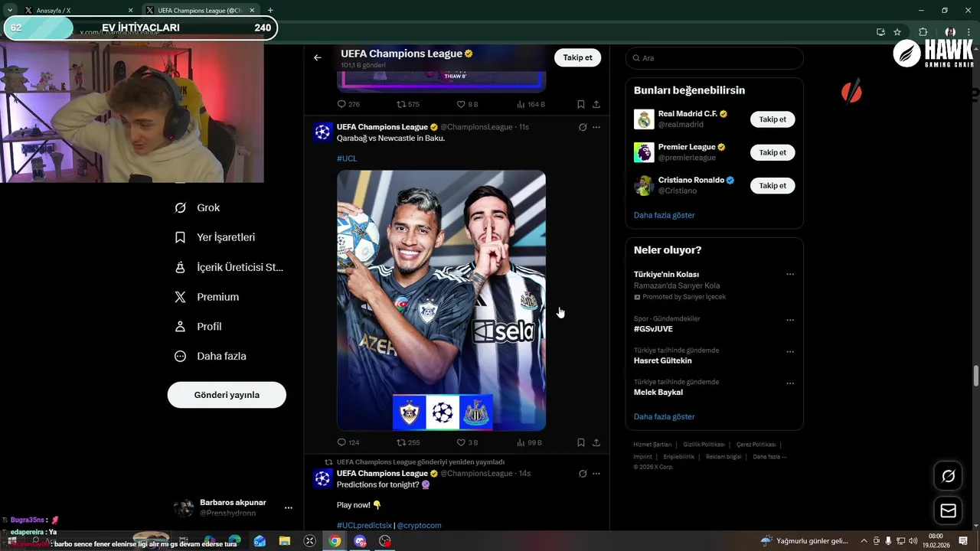980x551 pixels.
Task: Follow UEFA Champions League with header Takip et
Action: coord(577,57)
